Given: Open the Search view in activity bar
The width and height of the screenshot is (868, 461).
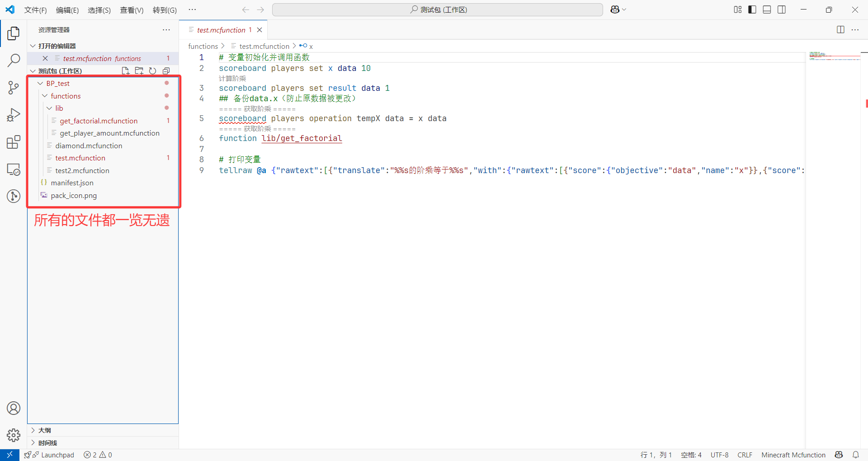Looking at the screenshot, I should 14,60.
